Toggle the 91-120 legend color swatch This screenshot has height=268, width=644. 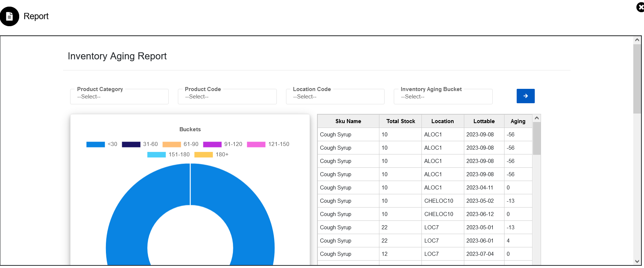pyautogui.click(x=212, y=145)
